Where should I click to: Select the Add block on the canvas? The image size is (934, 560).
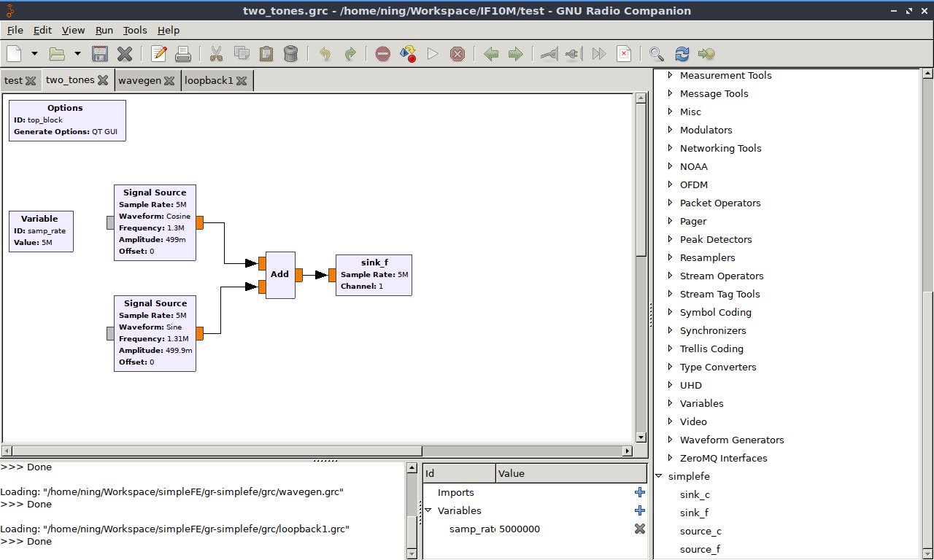(280, 275)
